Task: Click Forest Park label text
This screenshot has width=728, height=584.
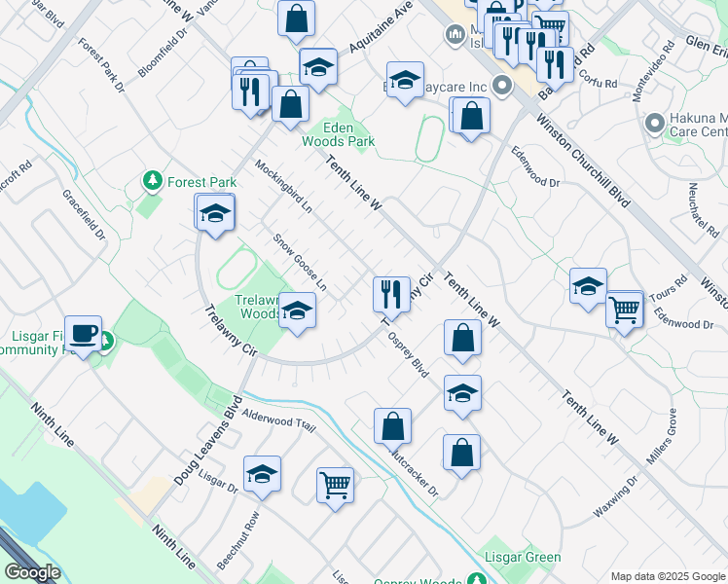Action: click(202, 182)
